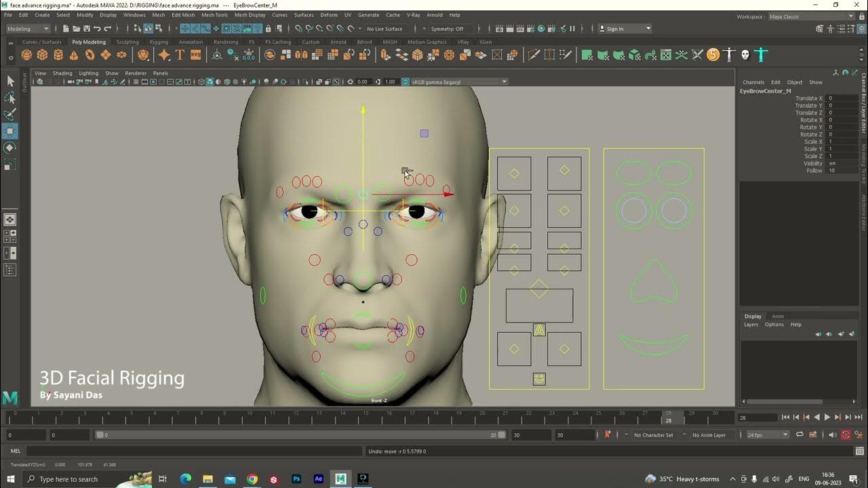
Task: Select the Lasso tool in the toolbox
Action: [10, 98]
